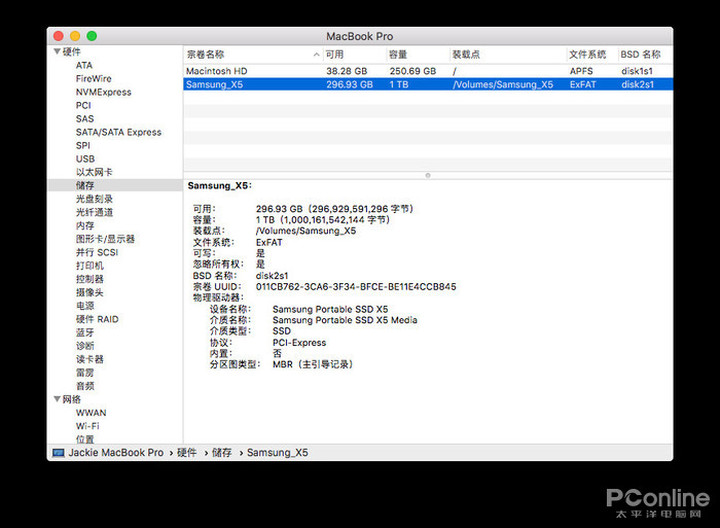Click the BSD 名称 column header

click(x=642, y=55)
